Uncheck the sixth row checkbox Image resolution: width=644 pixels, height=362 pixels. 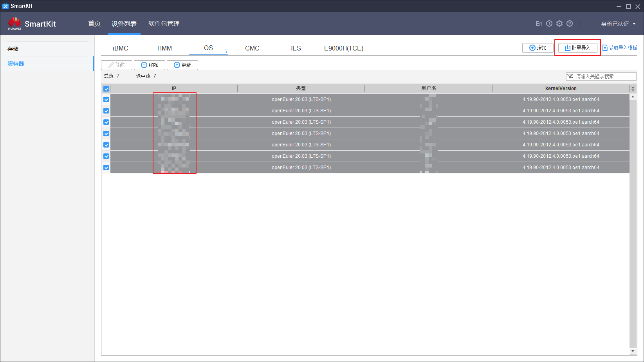[x=106, y=156]
